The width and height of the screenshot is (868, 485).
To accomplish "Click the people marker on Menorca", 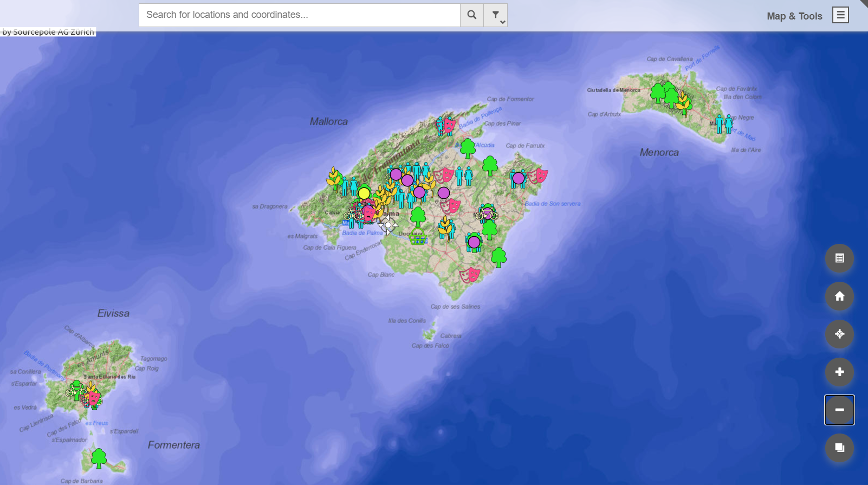I will pos(724,124).
